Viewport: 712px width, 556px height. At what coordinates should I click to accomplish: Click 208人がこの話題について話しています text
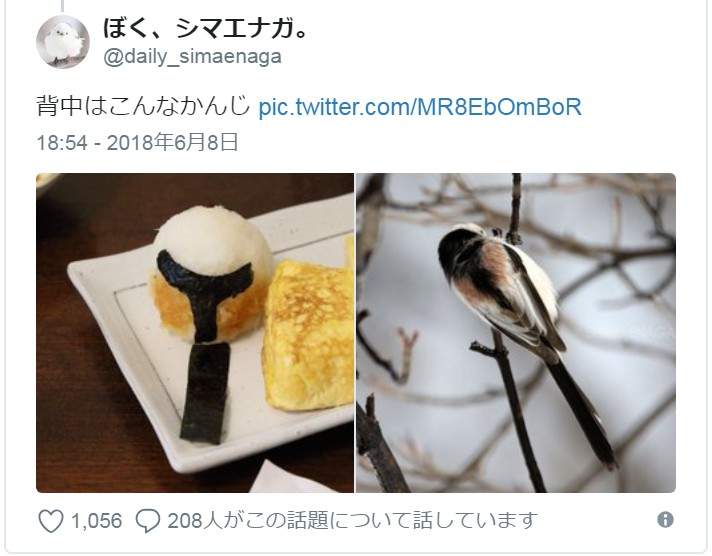pyautogui.click(x=352, y=521)
